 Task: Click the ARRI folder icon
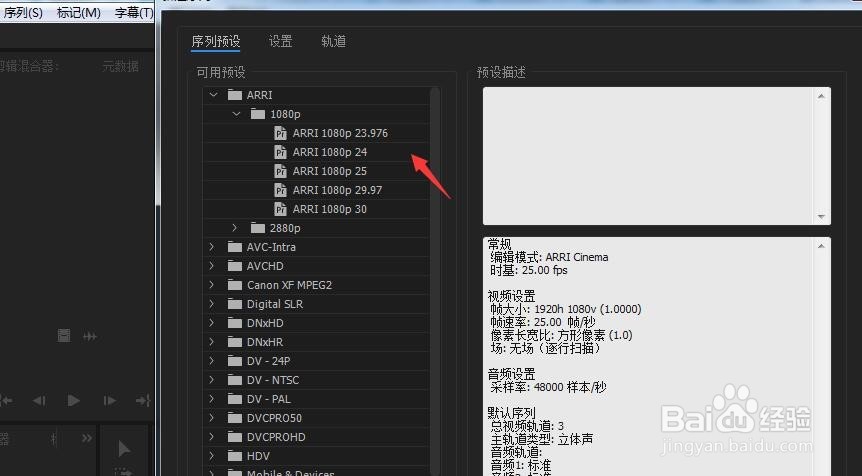point(235,95)
